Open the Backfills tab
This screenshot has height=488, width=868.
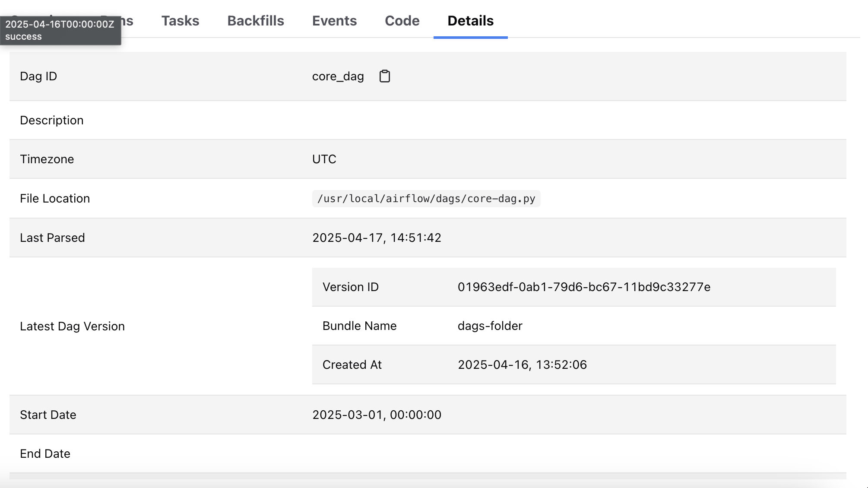click(256, 21)
